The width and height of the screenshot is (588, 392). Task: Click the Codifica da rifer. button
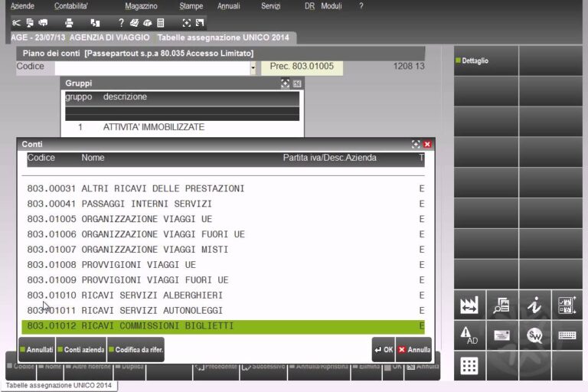pyautogui.click(x=136, y=350)
